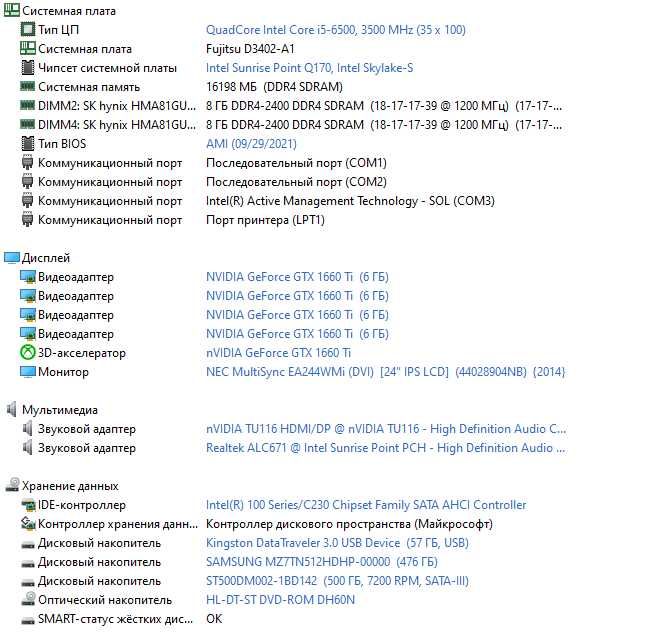Select the Оптический накопитель field label
Image resolution: width=653 pixels, height=640 pixels.
(105, 600)
